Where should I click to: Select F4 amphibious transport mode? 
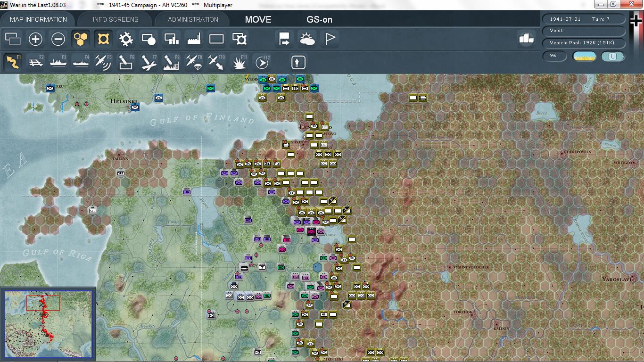coord(81,62)
